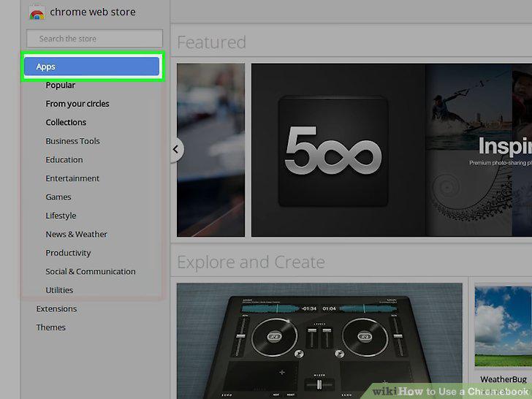Viewport: 532px width, 399px height.
Task: Open the Entertainment category
Action: click(72, 178)
